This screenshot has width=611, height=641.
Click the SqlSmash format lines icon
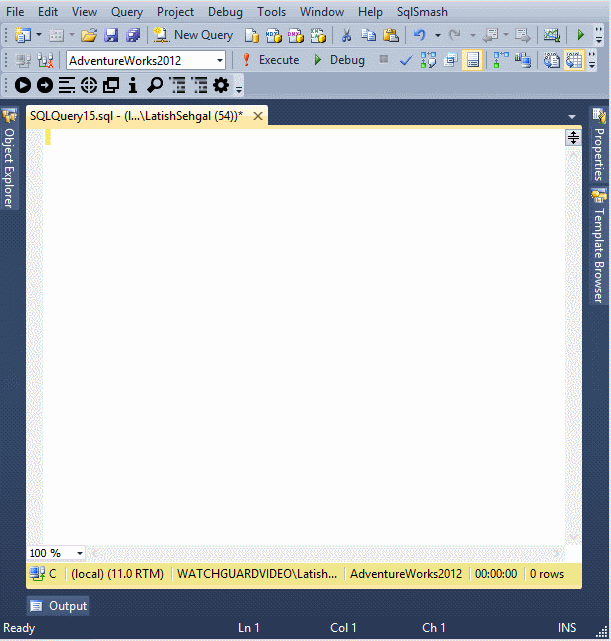[67, 85]
